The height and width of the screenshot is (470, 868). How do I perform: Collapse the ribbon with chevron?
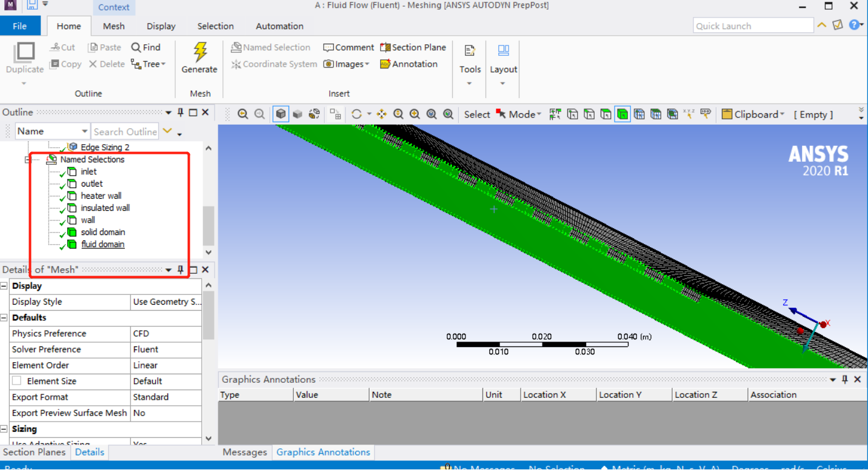click(821, 25)
